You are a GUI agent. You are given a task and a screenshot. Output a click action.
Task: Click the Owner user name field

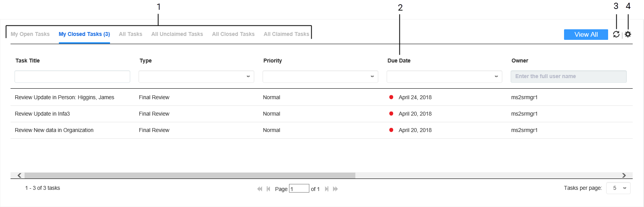(x=568, y=77)
